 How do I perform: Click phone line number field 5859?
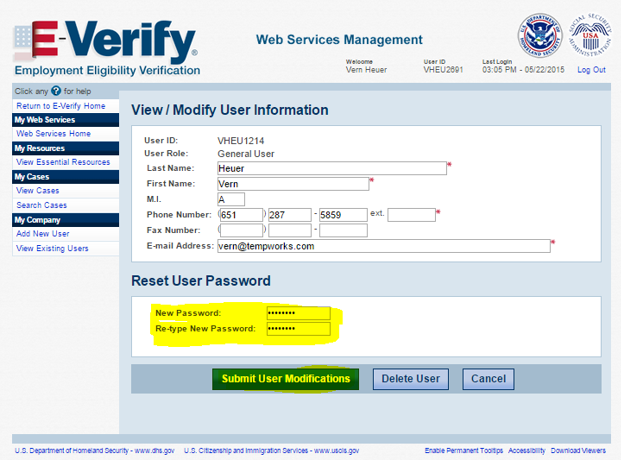[343, 215]
